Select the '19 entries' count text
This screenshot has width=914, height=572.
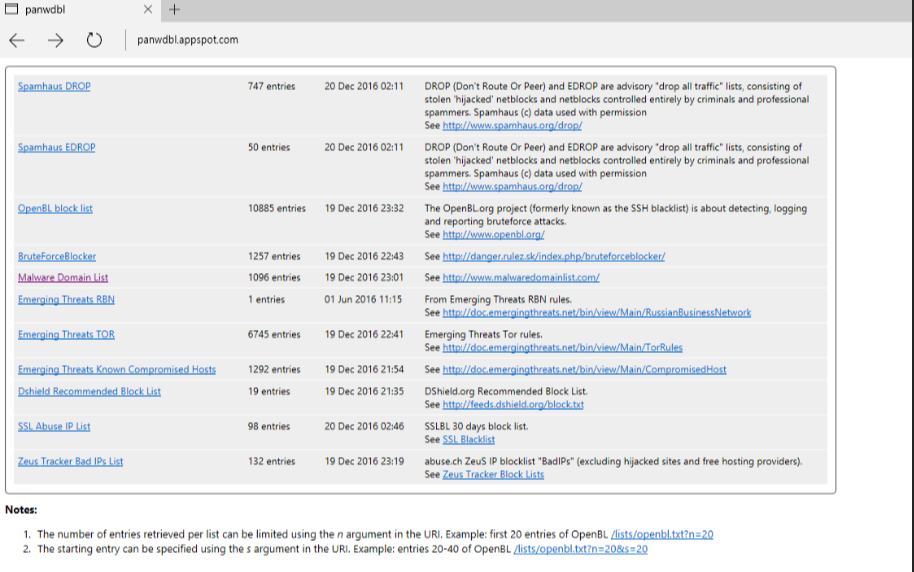tap(269, 391)
